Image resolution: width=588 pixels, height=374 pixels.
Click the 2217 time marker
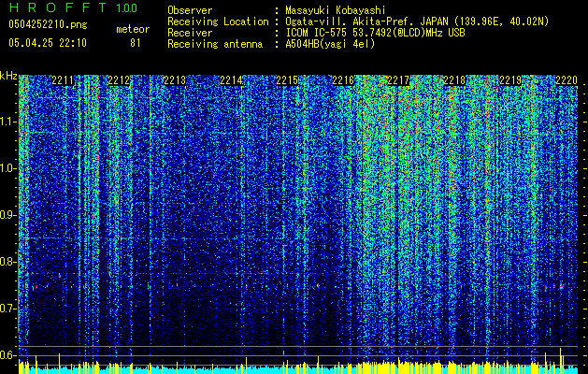pyautogui.click(x=398, y=80)
